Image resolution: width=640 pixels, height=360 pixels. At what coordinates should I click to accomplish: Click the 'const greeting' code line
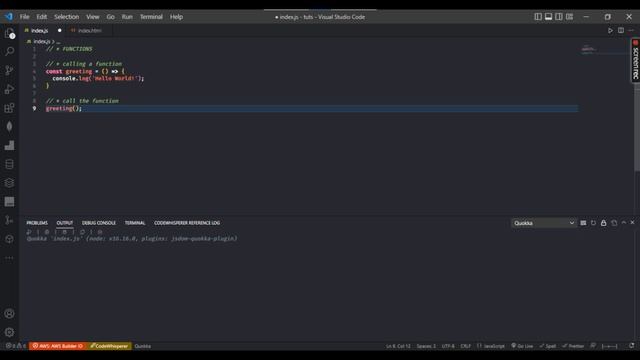85,71
